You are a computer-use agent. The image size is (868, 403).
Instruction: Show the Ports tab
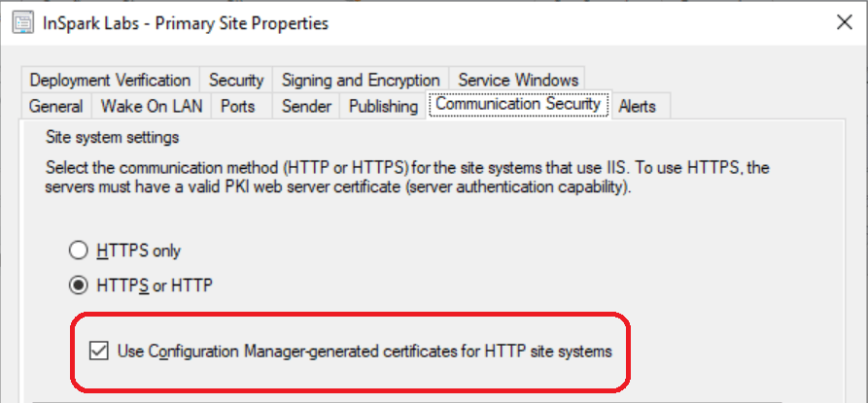click(238, 106)
